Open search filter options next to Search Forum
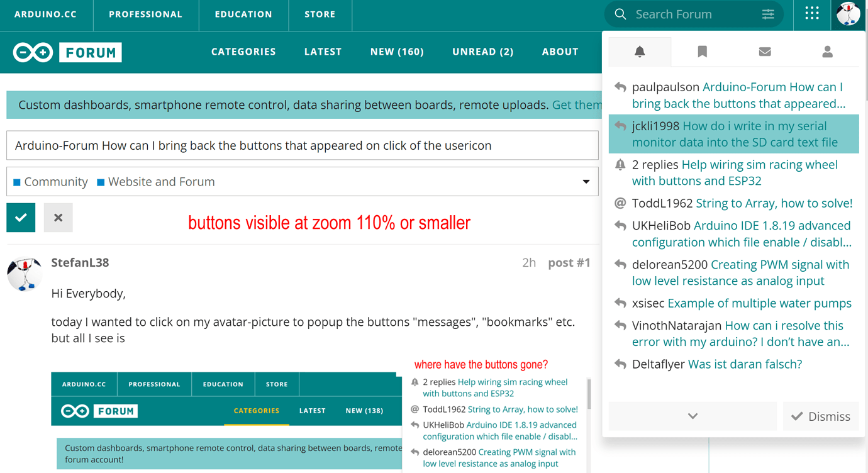This screenshot has width=868, height=473. pyautogui.click(x=768, y=14)
